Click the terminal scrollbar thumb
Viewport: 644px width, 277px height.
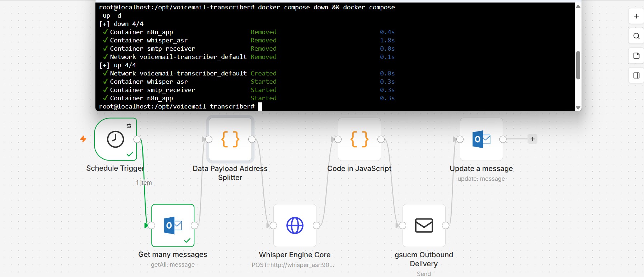(x=578, y=65)
